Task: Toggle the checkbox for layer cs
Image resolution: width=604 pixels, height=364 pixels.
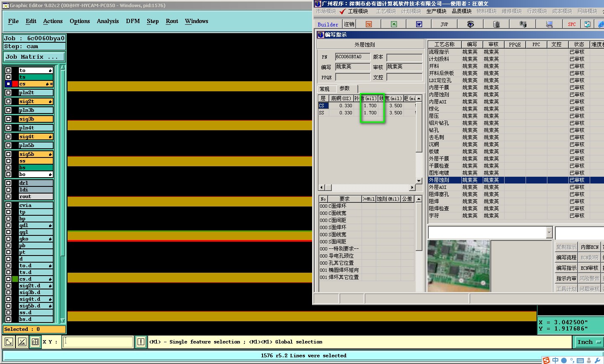Action: pyautogui.click(x=8, y=84)
